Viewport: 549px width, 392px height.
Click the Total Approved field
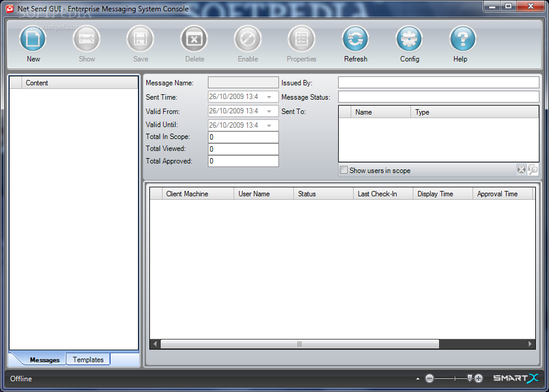coord(243,161)
